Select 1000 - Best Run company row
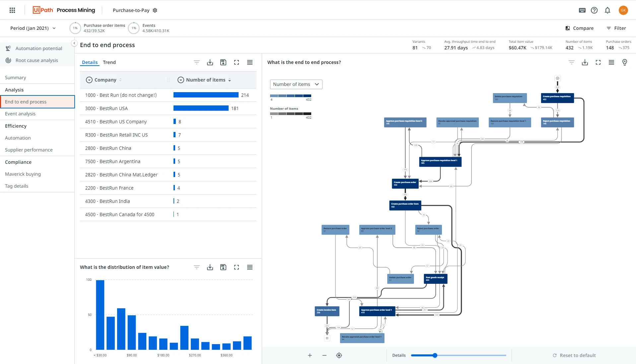Screen dimensions: 636x364 click(x=168, y=95)
